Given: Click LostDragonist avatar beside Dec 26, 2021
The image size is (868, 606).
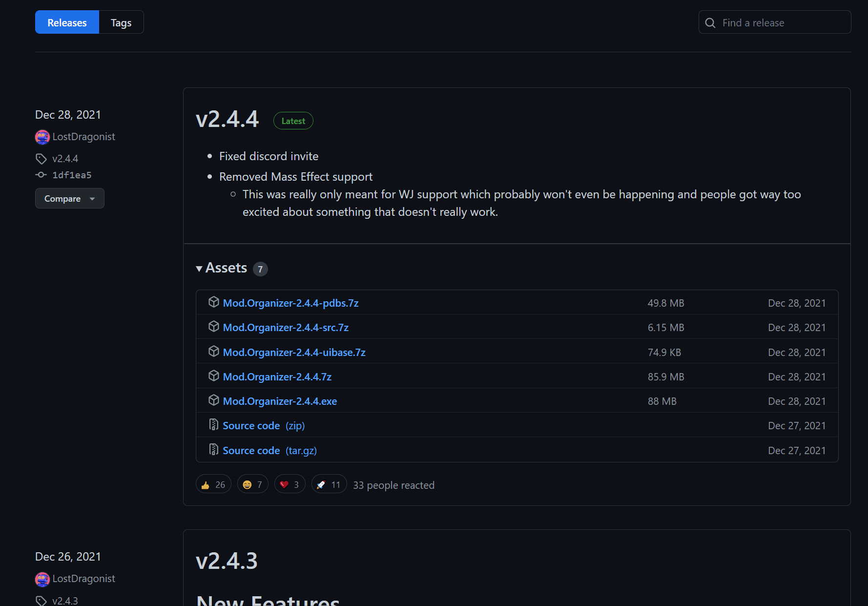Looking at the screenshot, I should [x=42, y=579].
